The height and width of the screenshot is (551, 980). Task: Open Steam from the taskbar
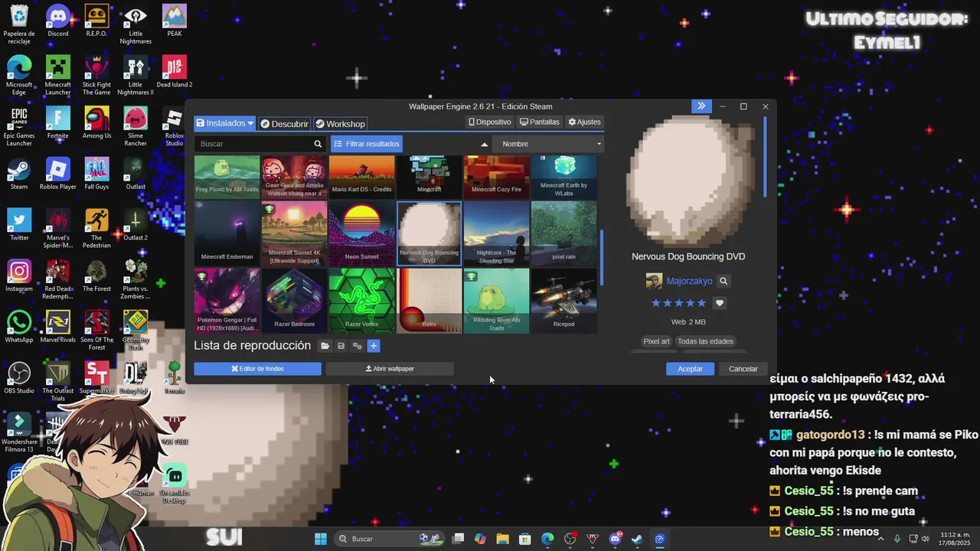(637, 539)
